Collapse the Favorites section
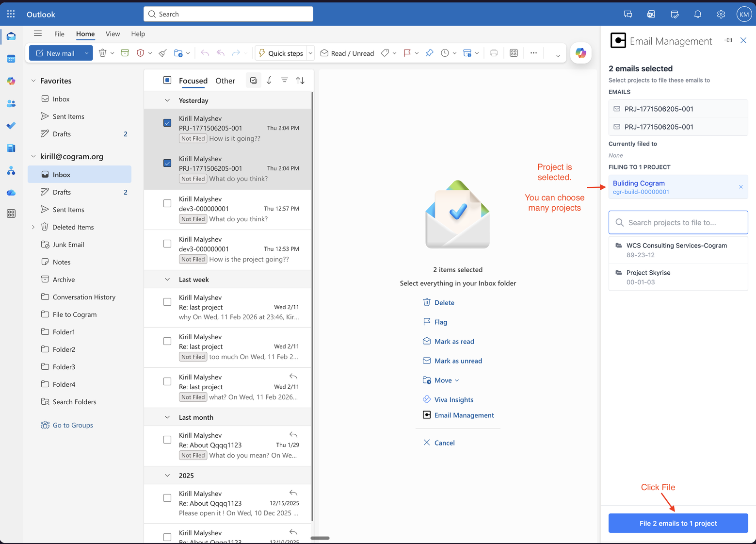Viewport: 756px width, 544px height. pyautogui.click(x=33, y=81)
